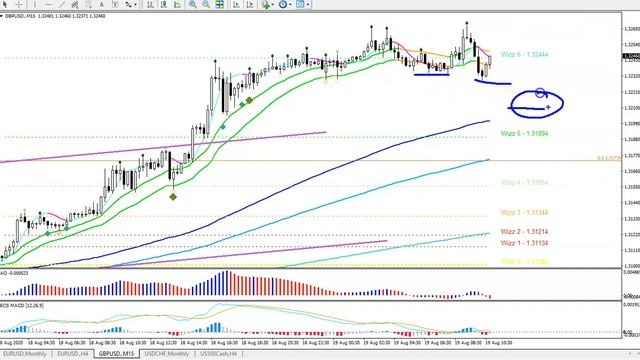
Task: Select the Text Label tool
Action: point(115,4)
